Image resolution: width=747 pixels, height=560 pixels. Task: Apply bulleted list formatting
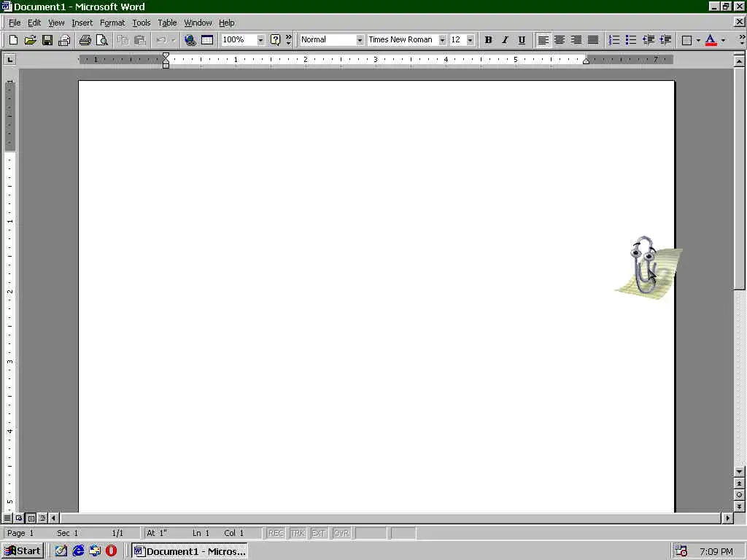(631, 40)
